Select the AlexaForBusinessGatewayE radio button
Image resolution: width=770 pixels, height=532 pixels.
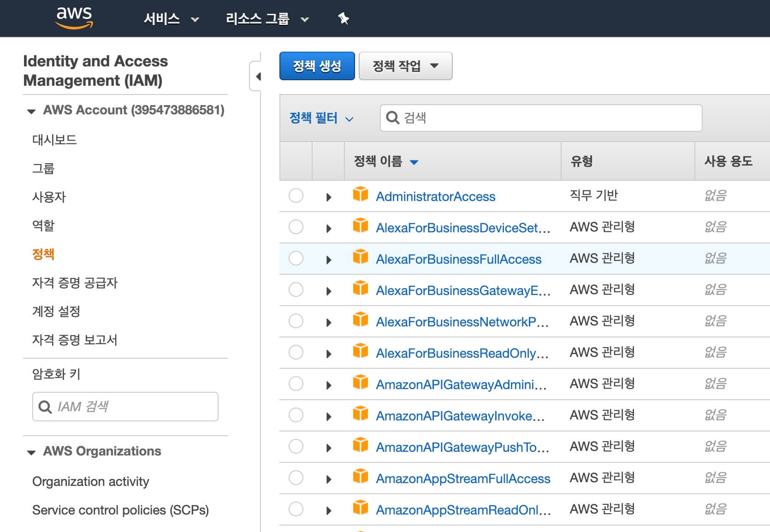pos(296,290)
